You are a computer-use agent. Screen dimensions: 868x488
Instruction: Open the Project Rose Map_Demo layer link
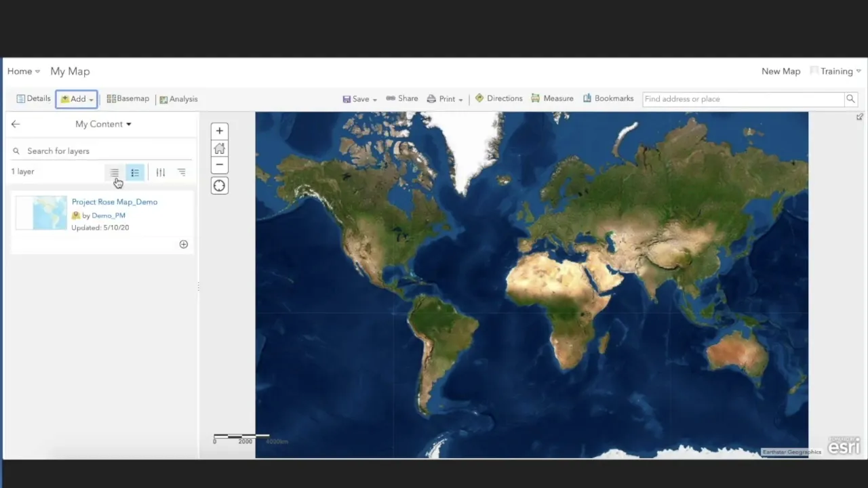(115, 202)
